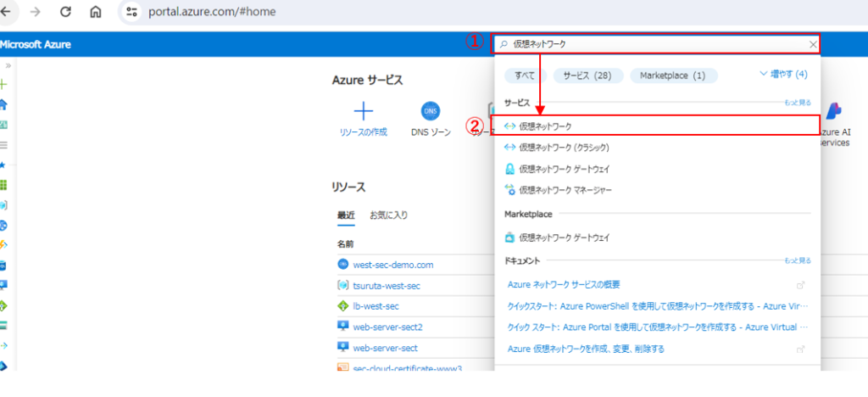The image size is (868, 397).
Task: Open web-server-sect2 resource
Action: [388, 327]
